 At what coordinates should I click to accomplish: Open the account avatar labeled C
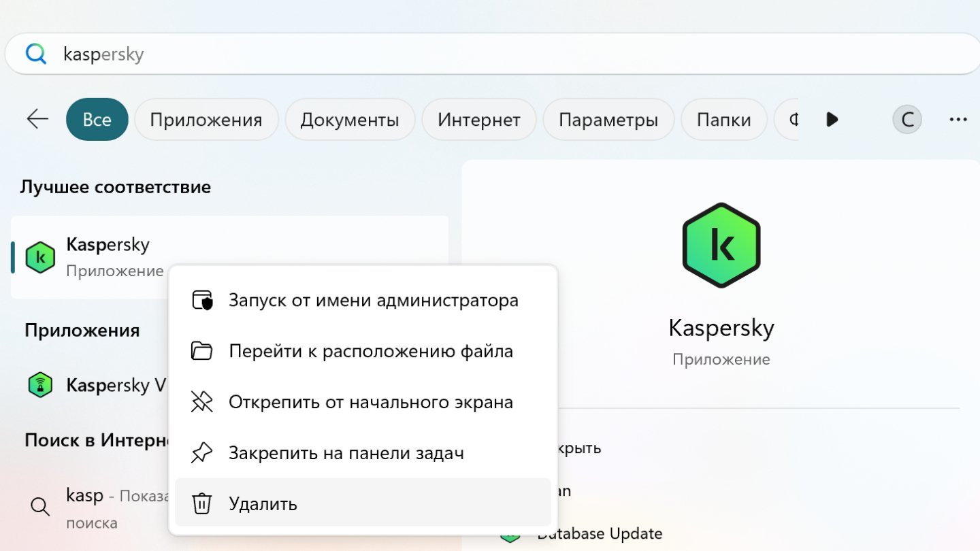(x=907, y=120)
